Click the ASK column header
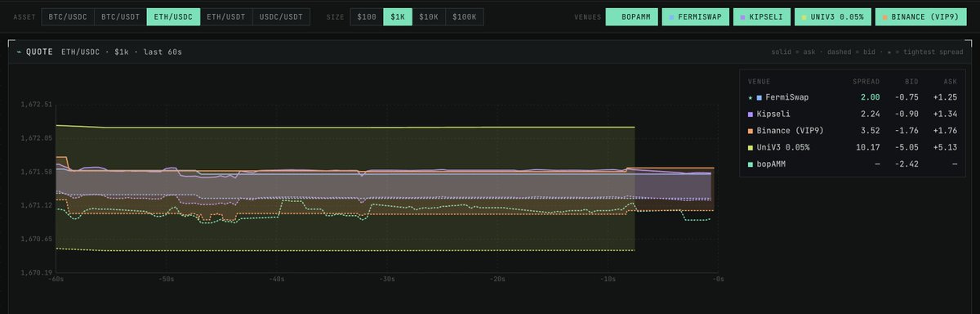This screenshot has width=980, height=314. (x=951, y=81)
